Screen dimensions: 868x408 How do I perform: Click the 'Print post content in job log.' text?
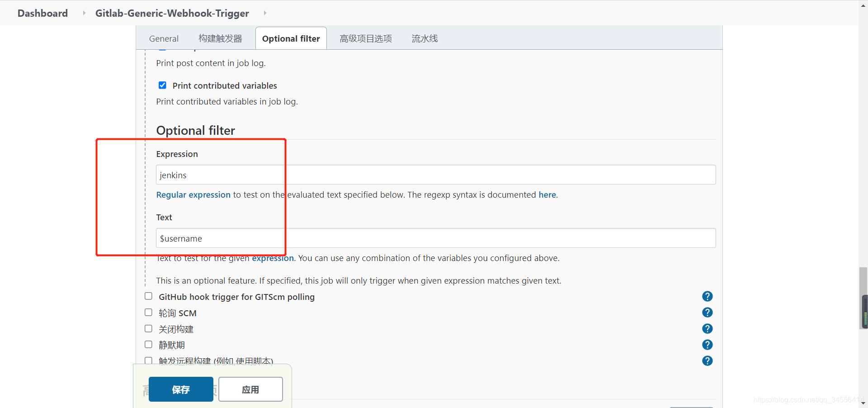click(x=211, y=63)
